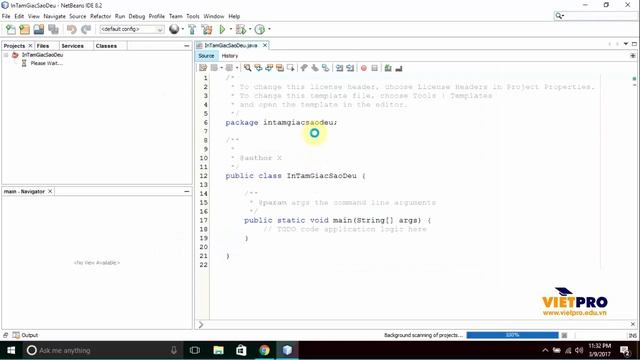This screenshot has width=640, height=360.
Task: Click the New File toolbar icon
Action: pos(11,29)
